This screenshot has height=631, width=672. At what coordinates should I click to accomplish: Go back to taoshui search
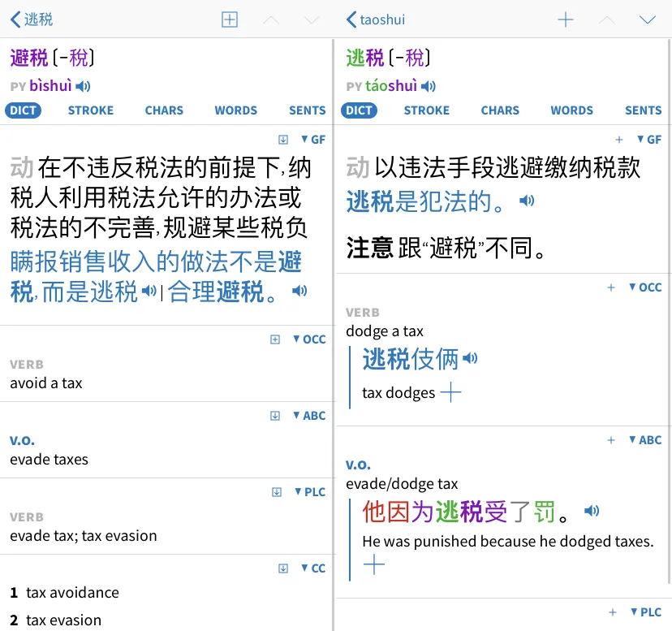click(375, 19)
